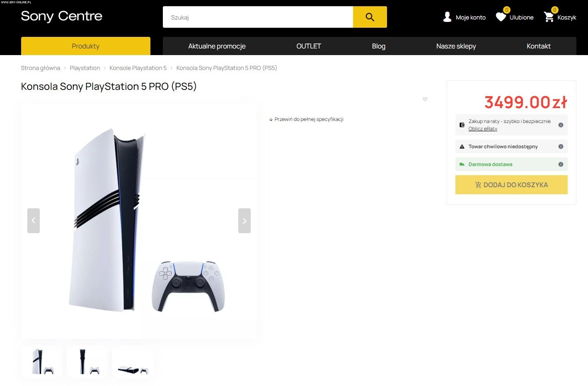
Task: Open Ulubione heart icon in header
Action: (x=501, y=17)
